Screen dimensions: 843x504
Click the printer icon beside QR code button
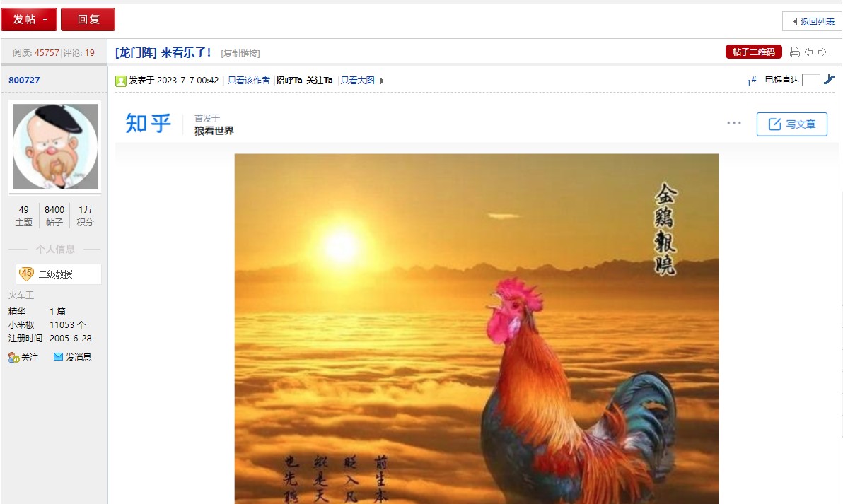tap(795, 52)
